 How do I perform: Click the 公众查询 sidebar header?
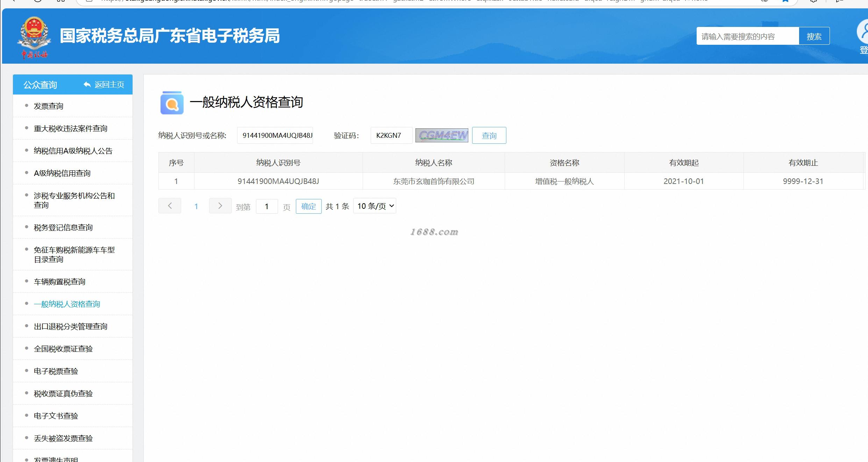point(40,85)
